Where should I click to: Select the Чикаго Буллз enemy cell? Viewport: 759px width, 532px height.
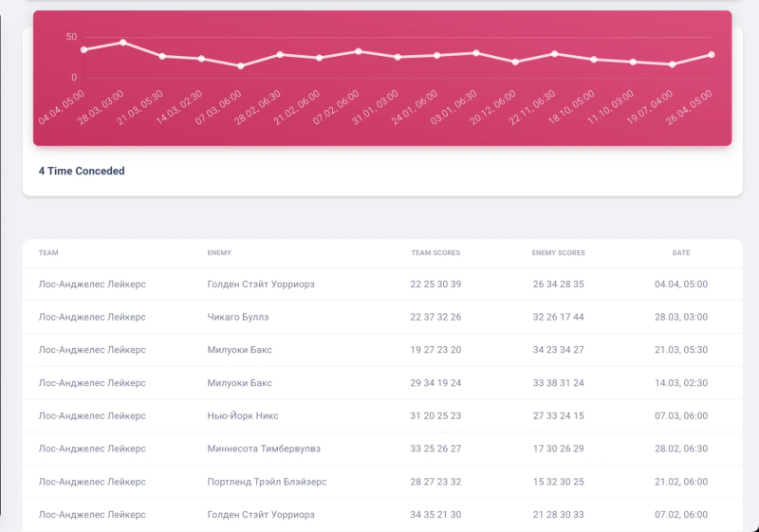tap(238, 317)
